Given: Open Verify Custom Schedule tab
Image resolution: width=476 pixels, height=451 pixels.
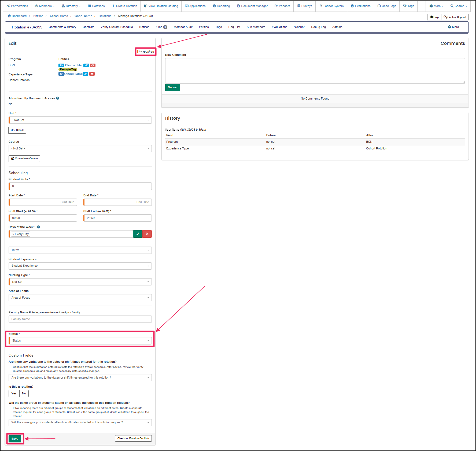Looking at the screenshot, I should (117, 27).
